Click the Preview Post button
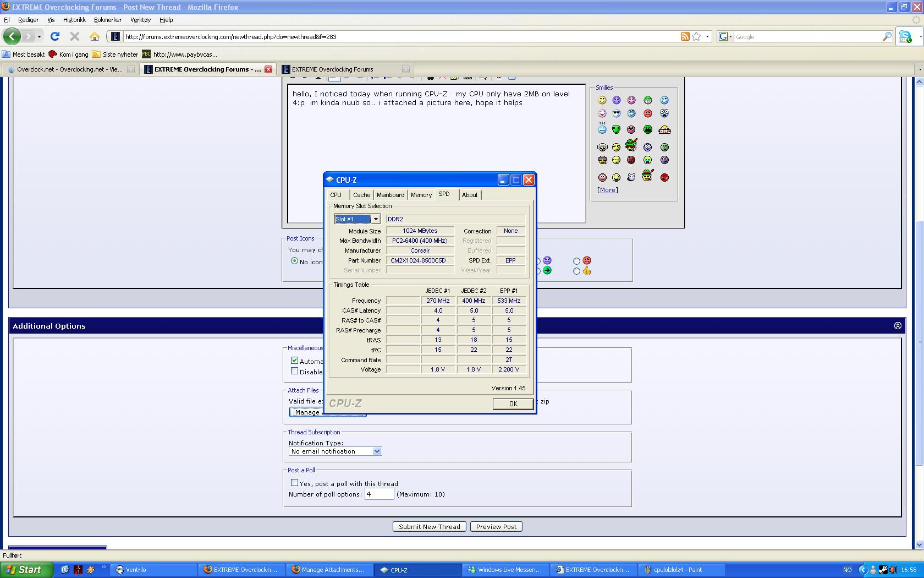Image resolution: width=924 pixels, height=578 pixels. 496,527
